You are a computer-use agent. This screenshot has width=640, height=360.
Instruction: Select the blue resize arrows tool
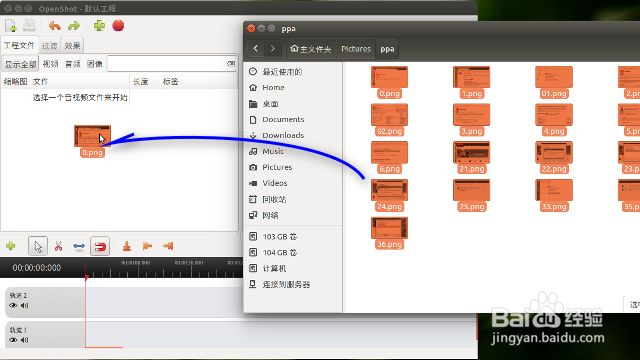coord(79,246)
